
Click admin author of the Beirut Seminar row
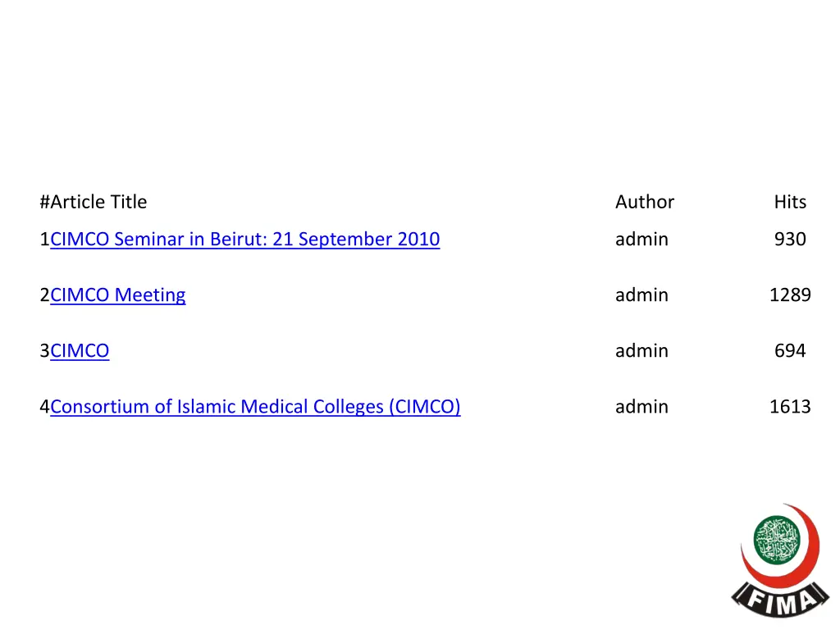(641, 240)
